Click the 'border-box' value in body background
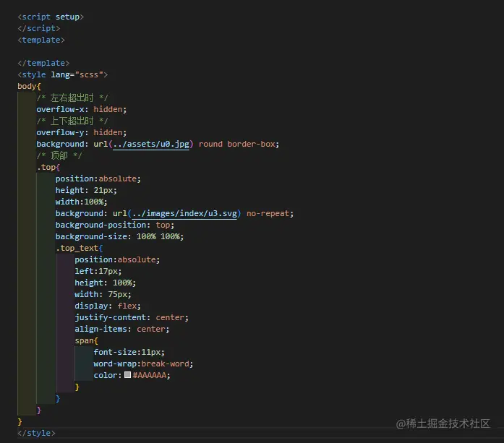Screen dimensions: 504x443 pyautogui.click(x=252, y=144)
